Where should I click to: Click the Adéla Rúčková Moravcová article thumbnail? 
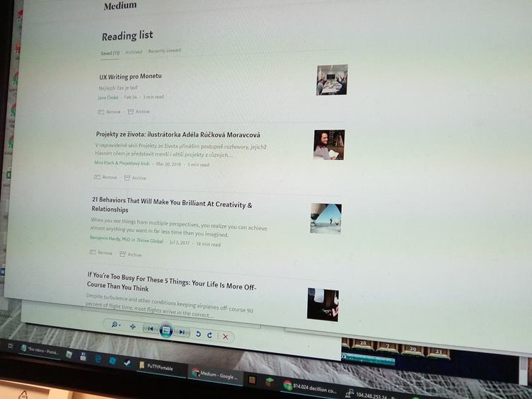[329, 144]
